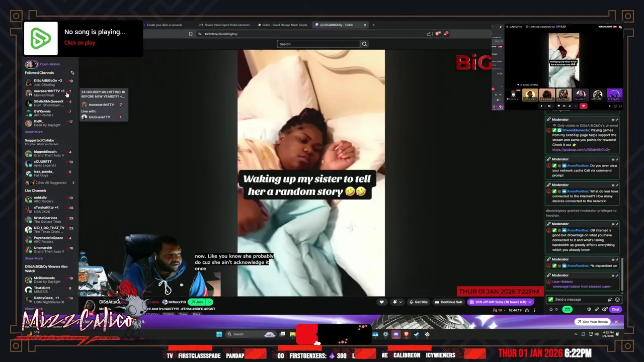Screen dimensions: 644x362
Task: Open Steam from the taskbar
Action: 417,334
